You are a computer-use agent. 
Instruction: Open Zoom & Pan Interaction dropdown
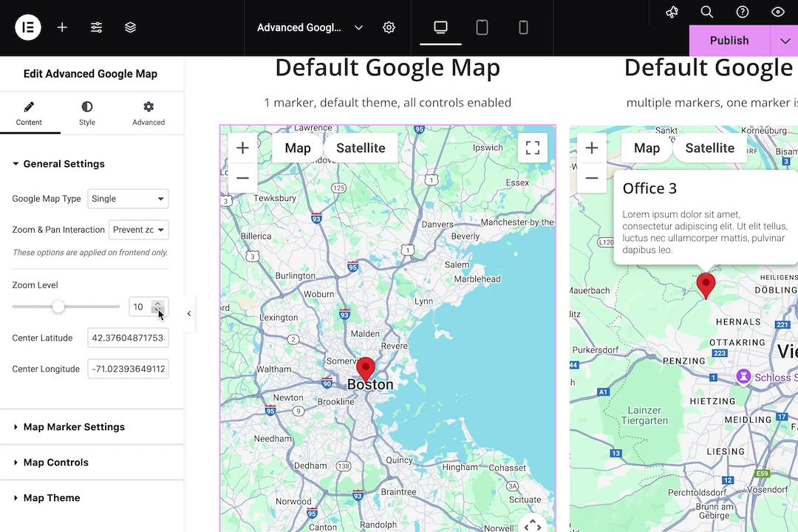pyautogui.click(x=138, y=230)
